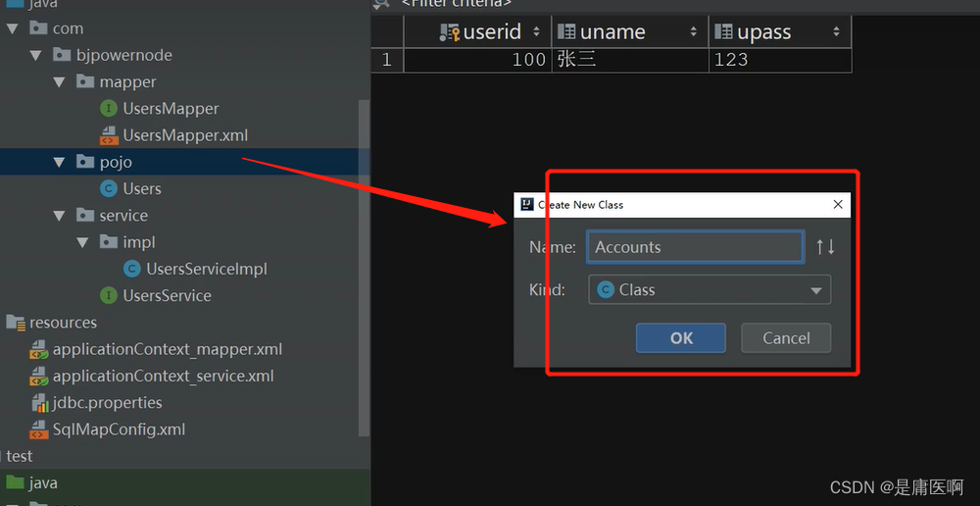Click the service package folder icon

point(85,216)
